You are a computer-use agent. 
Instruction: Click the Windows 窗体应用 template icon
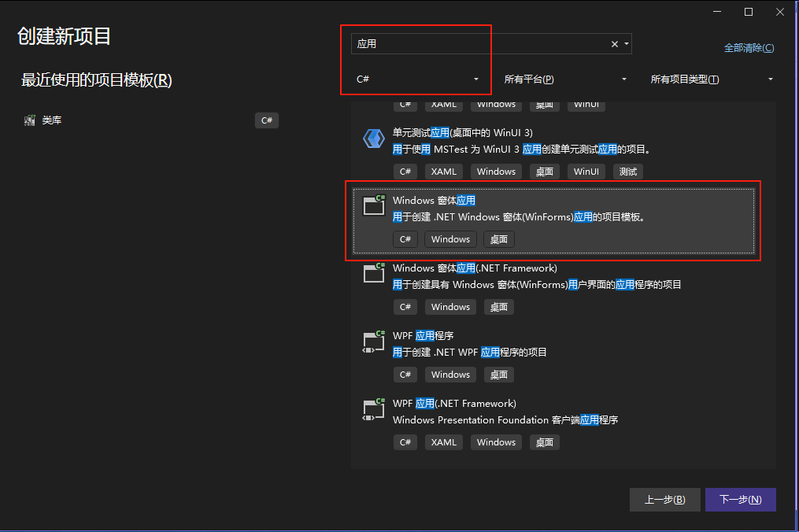tap(373, 205)
